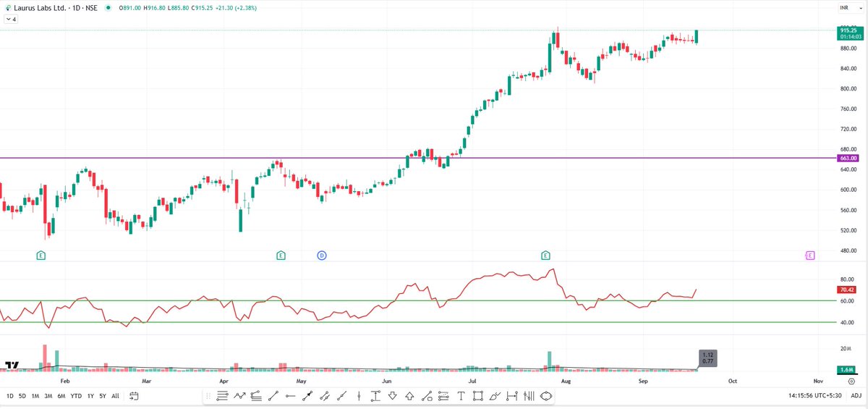Click the Feb label on time axis
This screenshot has height=409, width=868.
point(64,380)
